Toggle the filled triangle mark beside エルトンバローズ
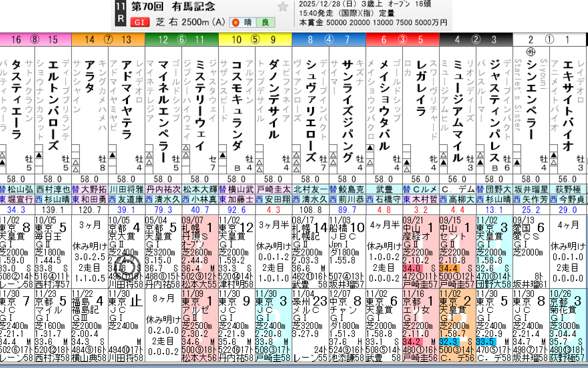 (39, 155)
